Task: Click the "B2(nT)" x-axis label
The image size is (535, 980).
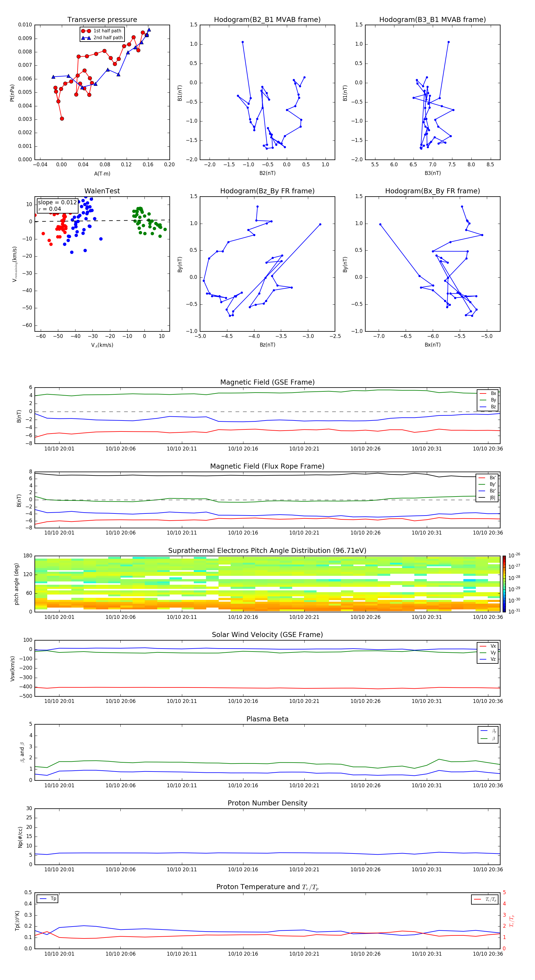Action: coord(267,173)
